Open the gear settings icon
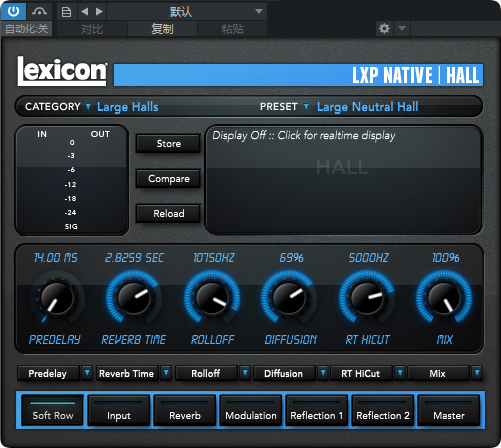 click(x=384, y=29)
